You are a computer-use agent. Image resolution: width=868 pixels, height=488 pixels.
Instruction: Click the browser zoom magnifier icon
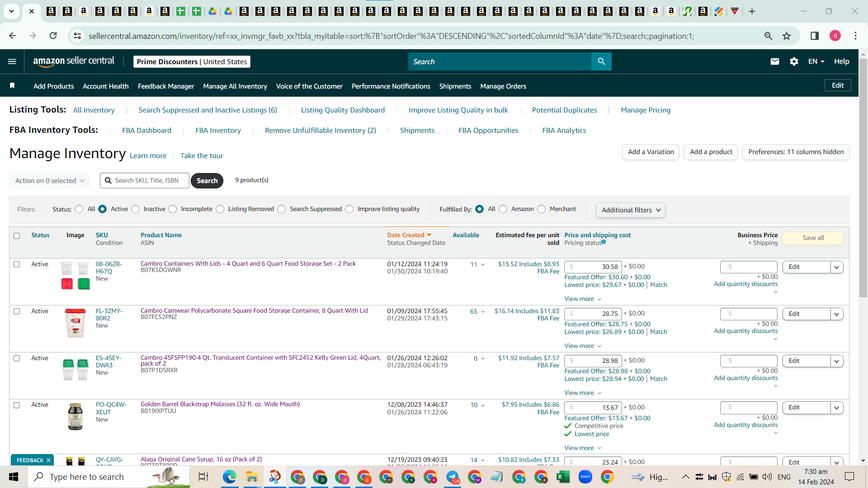pyautogui.click(x=768, y=36)
